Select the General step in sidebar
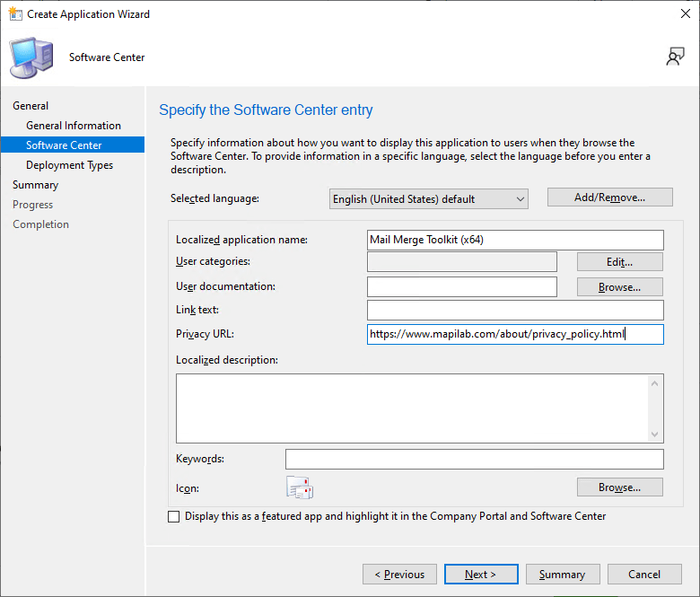Viewport: 700px width, 597px height. tap(31, 106)
